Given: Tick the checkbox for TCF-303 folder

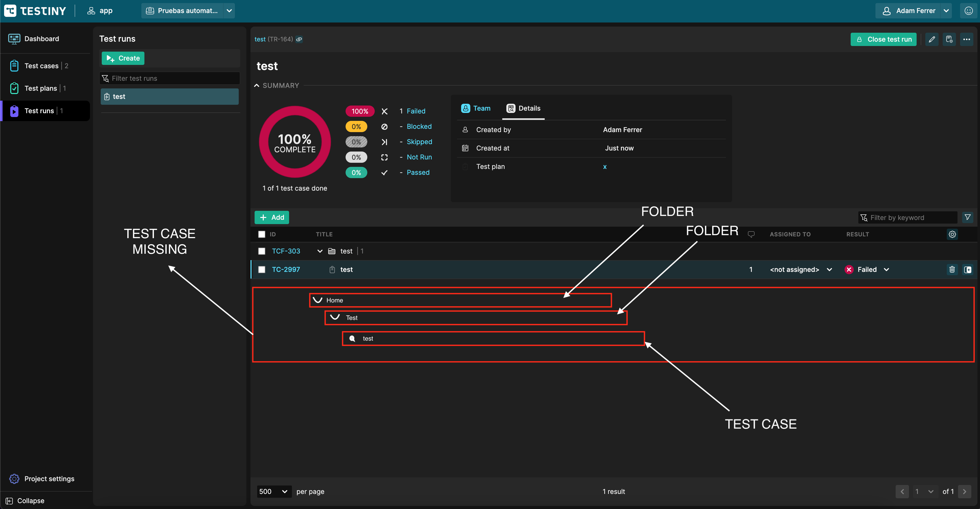Looking at the screenshot, I should pyautogui.click(x=262, y=251).
